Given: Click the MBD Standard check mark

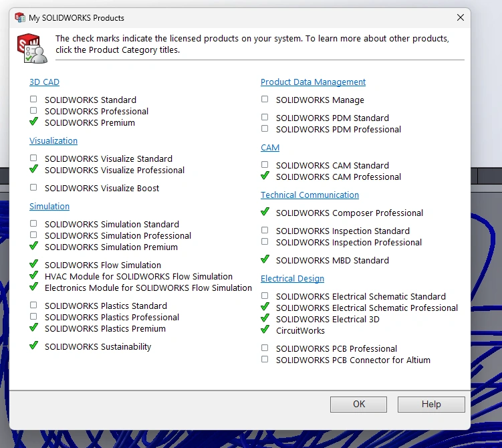Looking at the screenshot, I should point(265,259).
